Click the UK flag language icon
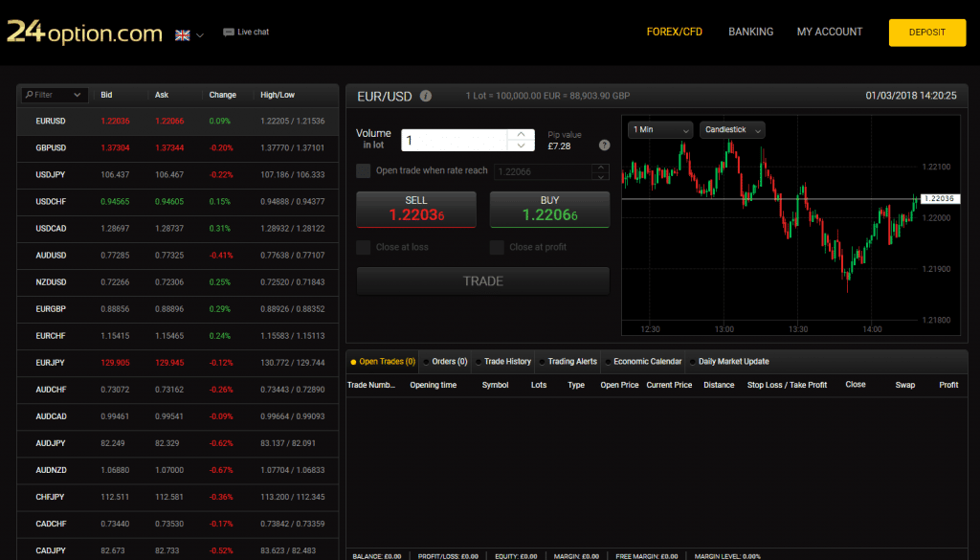The height and width of the screenshot is (560, 980). pos(183,35)
